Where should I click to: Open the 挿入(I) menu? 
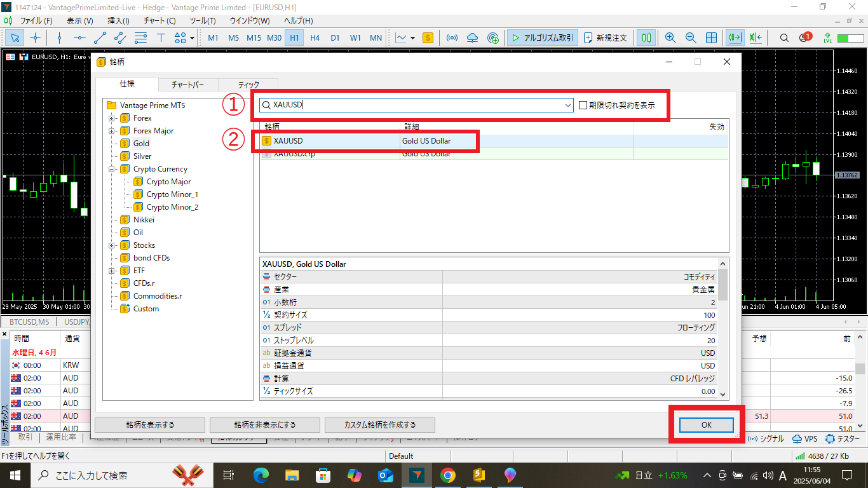coord(118,20)
